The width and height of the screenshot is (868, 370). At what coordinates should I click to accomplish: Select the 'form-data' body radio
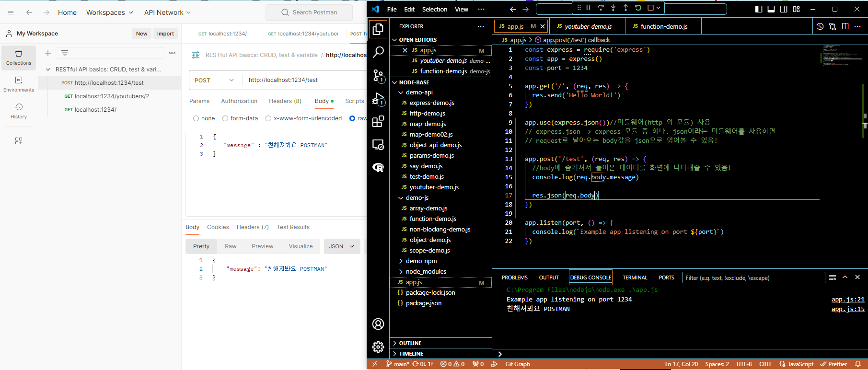(x=225, y=118)
